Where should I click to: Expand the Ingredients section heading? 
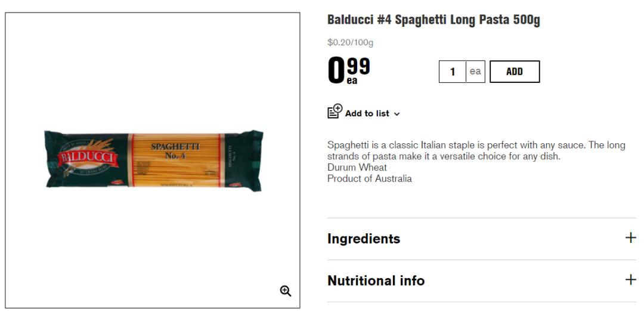coord(364,239)
